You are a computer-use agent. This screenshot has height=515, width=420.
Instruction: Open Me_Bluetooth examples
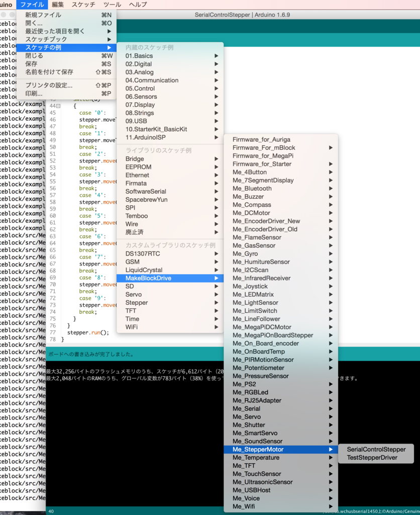[281, 189]
